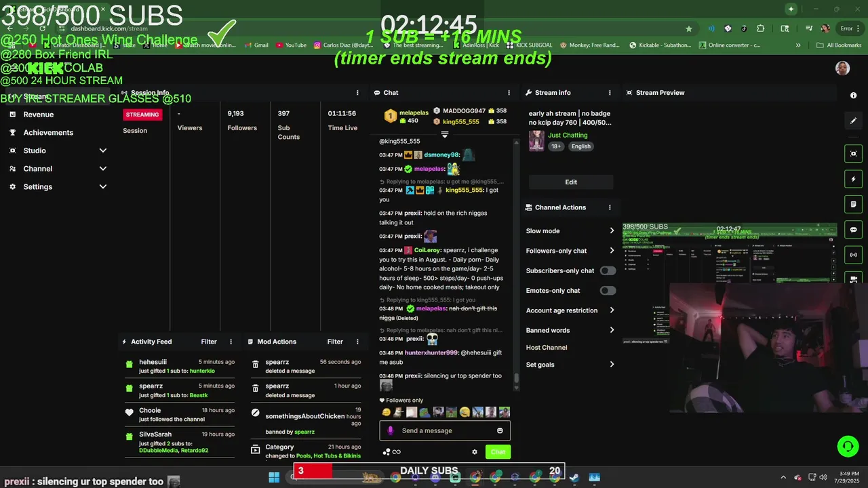The height and width of the screenshot is (488, 868).
Task: Open chat settings gear icon
Action: point(475,452)
